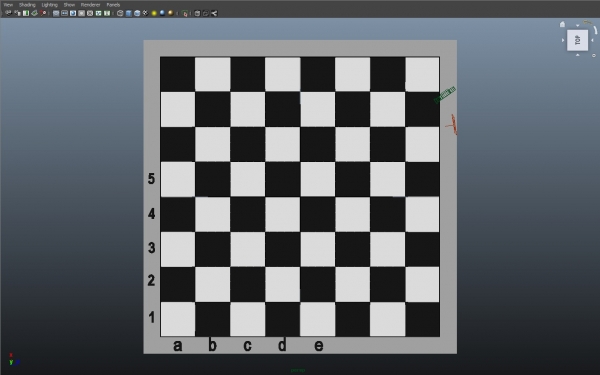
Task: Click the Smooth Shade All cube icon
Action: (x=129, y=13)
